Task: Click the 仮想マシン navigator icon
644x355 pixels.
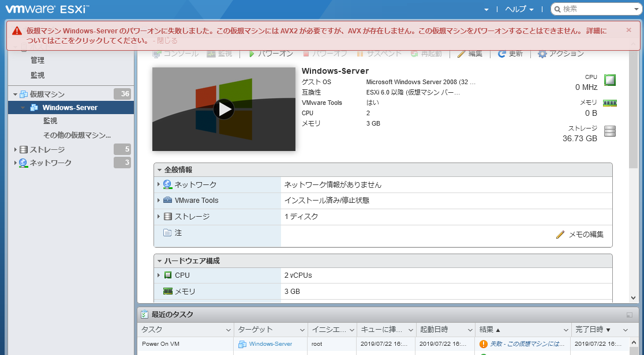Action: coord(24,95)
